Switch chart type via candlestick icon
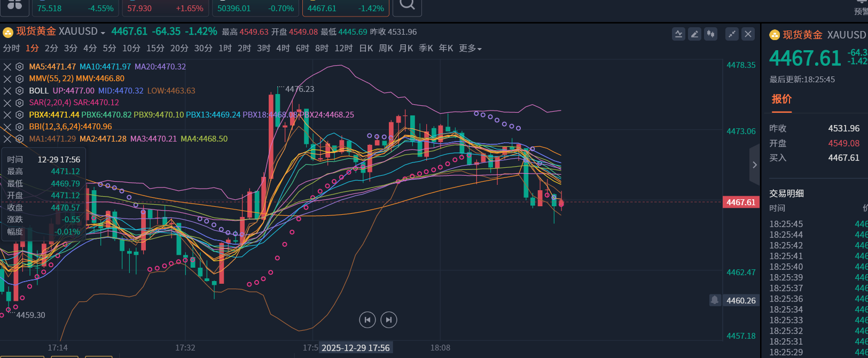The image size is (868, 358). click(x=710, y=34)
